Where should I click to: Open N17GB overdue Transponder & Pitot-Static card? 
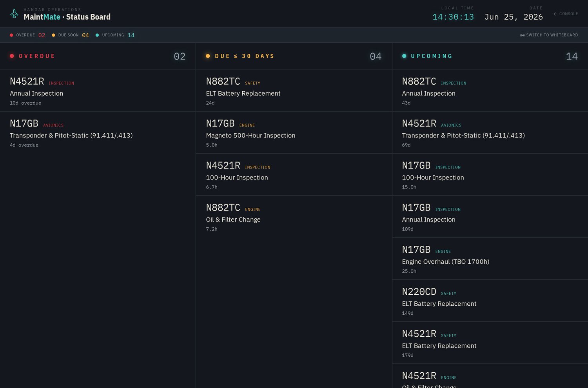click(x=98, y=132)
